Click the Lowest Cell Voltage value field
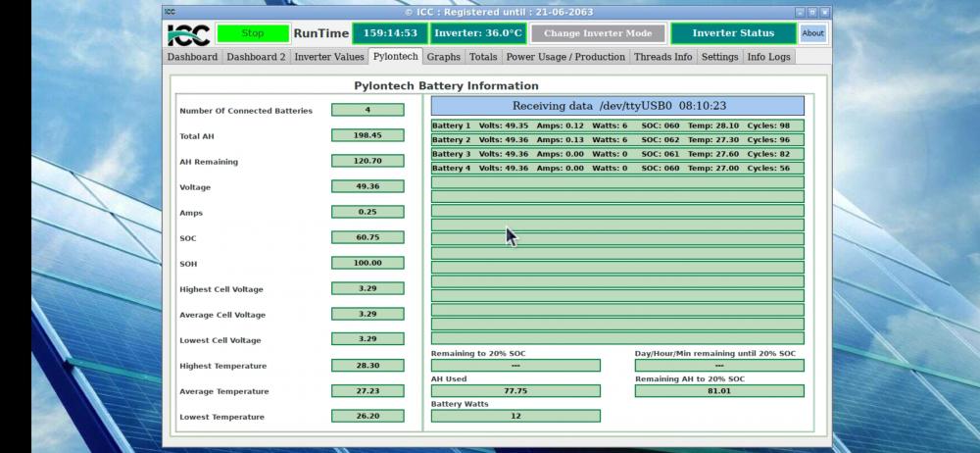Image resolution: width=980 pixels, height=453 pixels. [x=367, y=339]
